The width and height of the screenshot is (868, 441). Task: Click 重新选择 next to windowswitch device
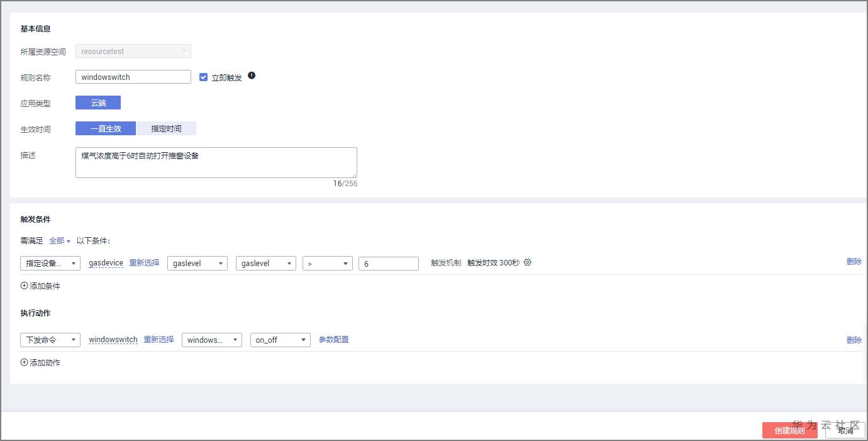pyautogui.click(x=159, y=339)
